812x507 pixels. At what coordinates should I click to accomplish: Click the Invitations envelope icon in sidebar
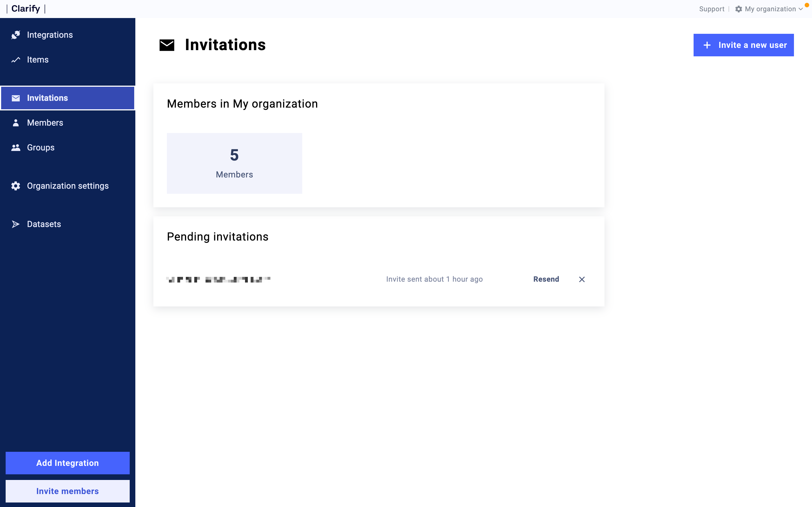click(x=16, y=98)
